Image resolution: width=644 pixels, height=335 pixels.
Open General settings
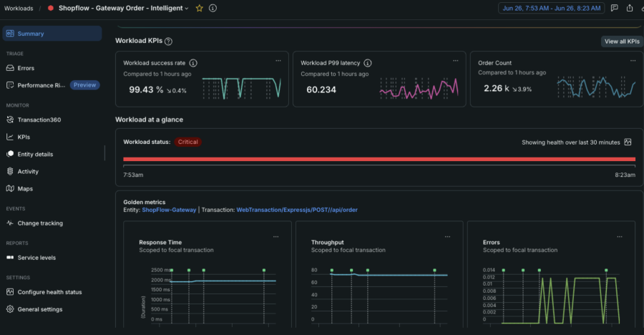click(x=40, y=309)
